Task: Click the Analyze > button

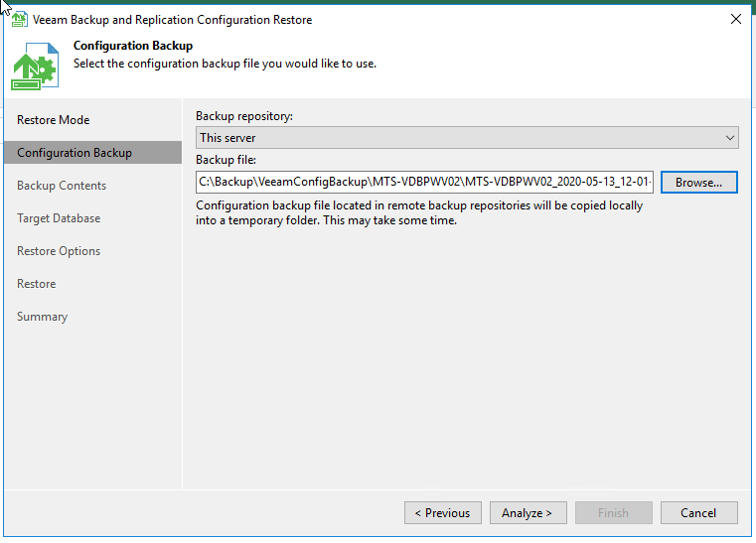Action: click(528, 513)
